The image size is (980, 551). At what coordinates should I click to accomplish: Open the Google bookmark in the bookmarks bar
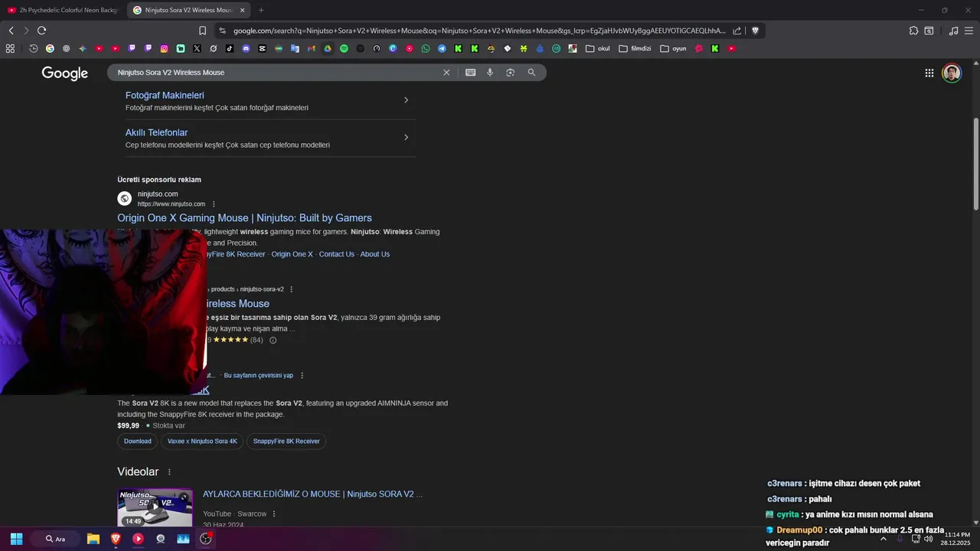coord(50,48)
